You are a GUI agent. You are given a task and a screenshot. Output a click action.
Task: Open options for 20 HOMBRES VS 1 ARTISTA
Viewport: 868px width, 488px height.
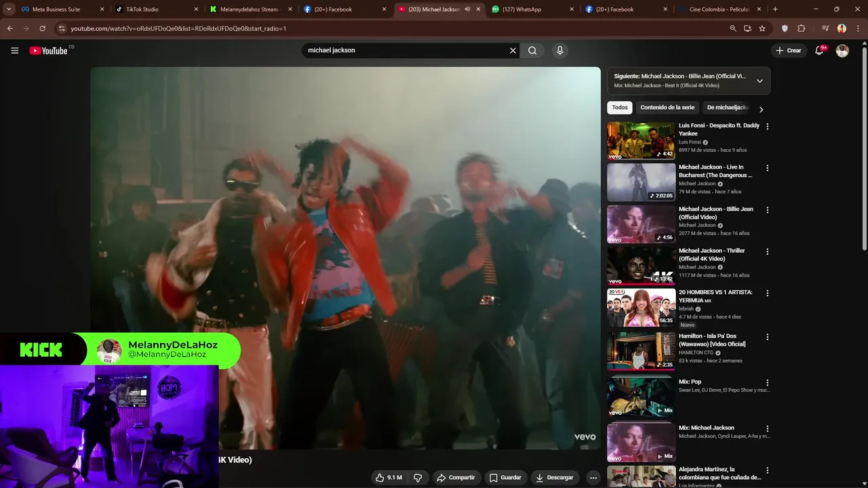(768, 293)
